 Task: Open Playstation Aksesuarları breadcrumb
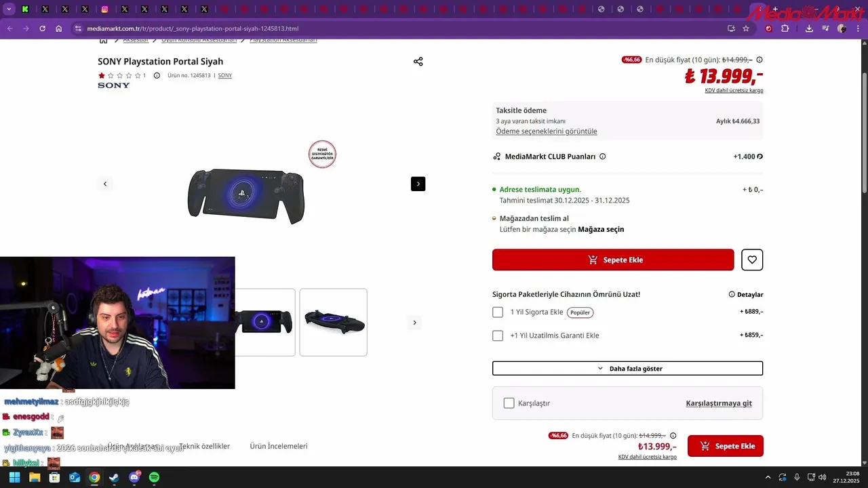[x=283, y=41]
